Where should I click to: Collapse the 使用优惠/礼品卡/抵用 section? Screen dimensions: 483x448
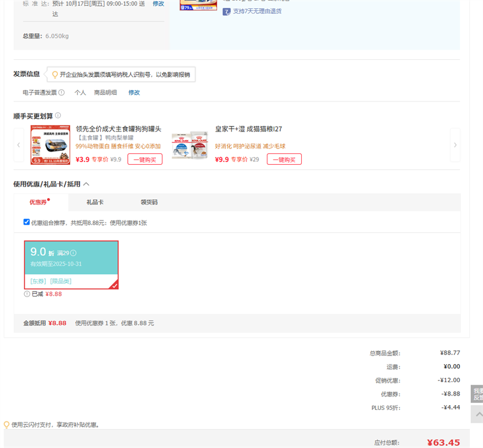86,184
